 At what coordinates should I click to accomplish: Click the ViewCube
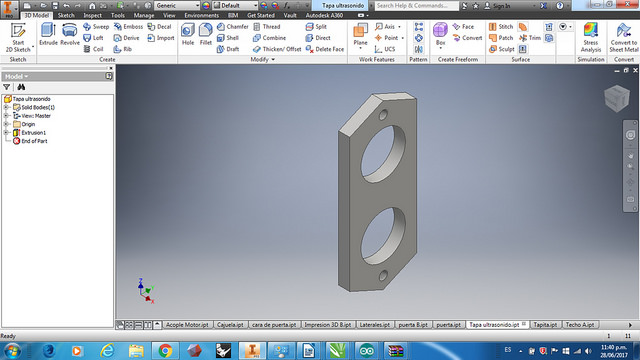pos(617,98)
